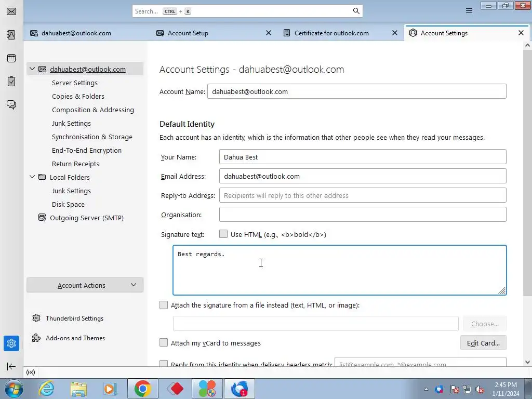Open the red diamond app on taskbar
The height and width of the screenshot is (399, 532).
(x=175, y=389)
